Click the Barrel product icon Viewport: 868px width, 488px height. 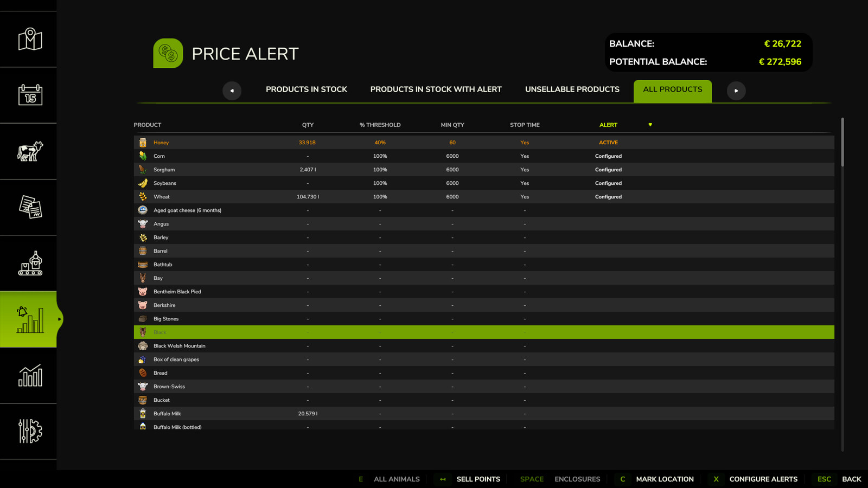(143, 251)
